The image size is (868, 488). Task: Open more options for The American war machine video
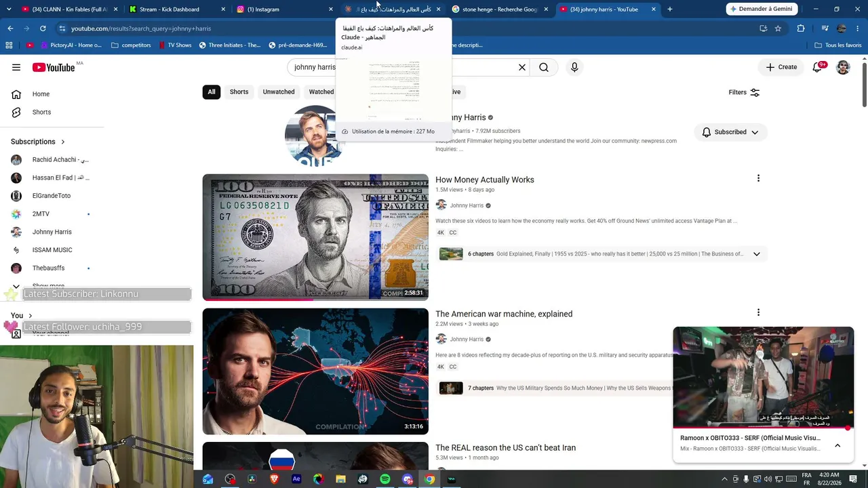tap(758, 312)
